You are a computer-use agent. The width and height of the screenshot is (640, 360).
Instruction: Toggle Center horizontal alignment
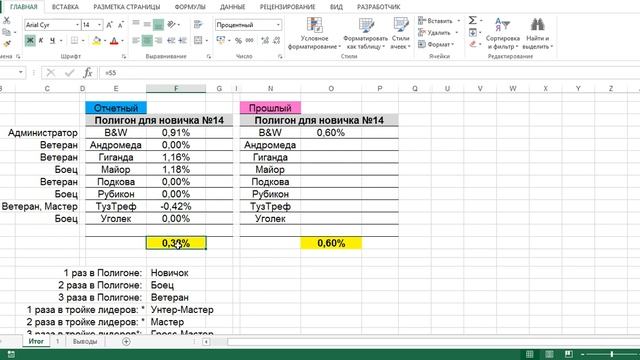point(147,40)
